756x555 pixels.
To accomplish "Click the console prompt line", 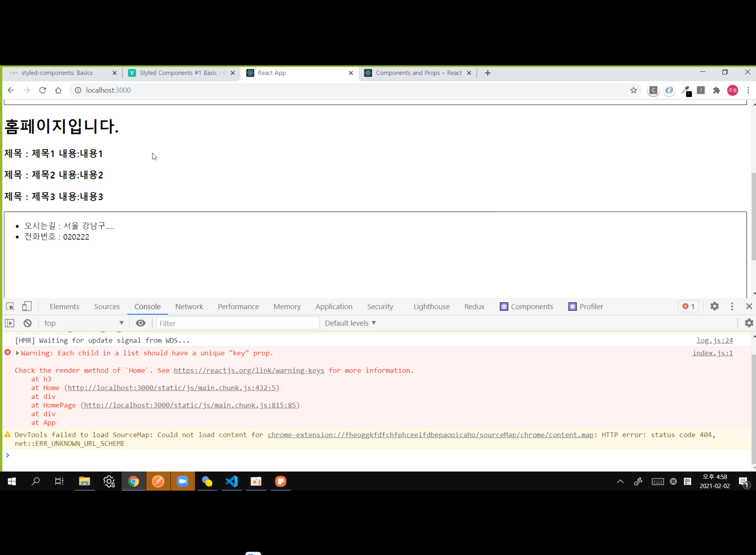I will pyautogui.click(x=377, y=455).
